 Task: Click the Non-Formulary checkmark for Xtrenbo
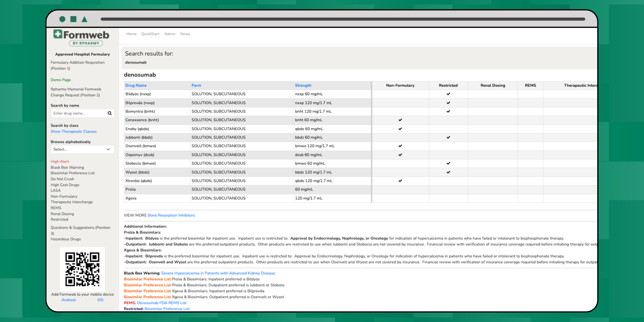coord(400,181)
